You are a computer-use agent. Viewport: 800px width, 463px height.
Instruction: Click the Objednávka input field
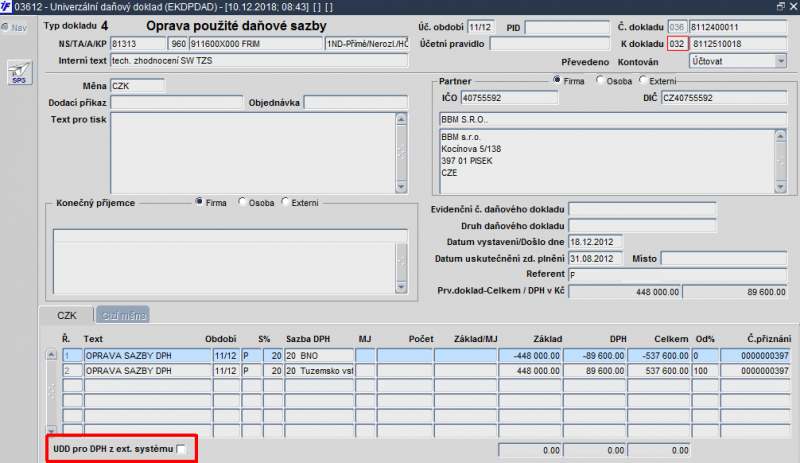(356, 103)
